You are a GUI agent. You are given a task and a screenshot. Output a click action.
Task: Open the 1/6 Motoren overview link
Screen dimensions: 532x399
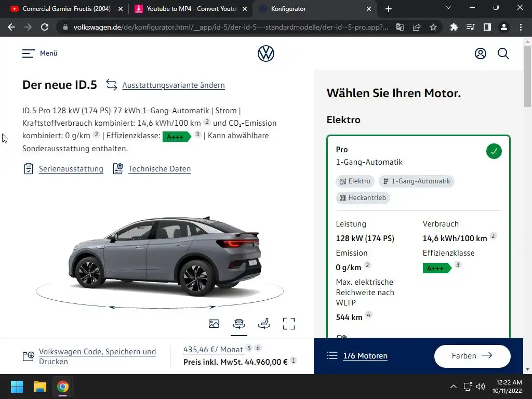click(x=365, y=355)
